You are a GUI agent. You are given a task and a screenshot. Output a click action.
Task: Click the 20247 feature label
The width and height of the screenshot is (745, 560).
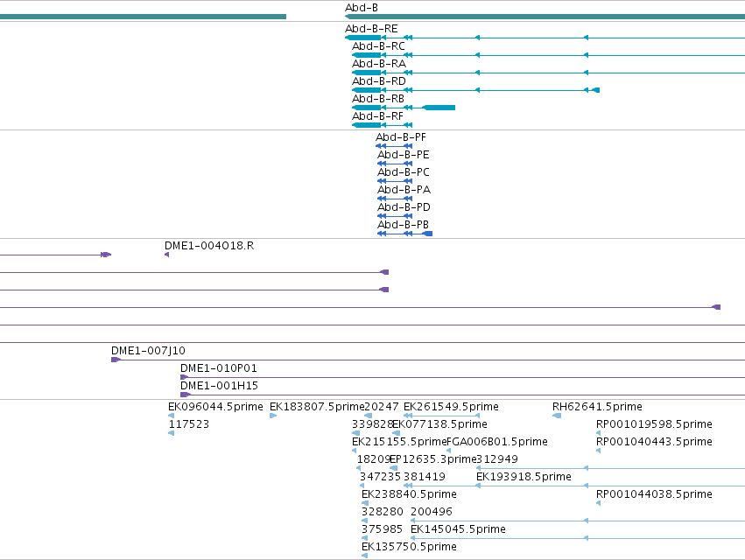click(x=382, y=407)
